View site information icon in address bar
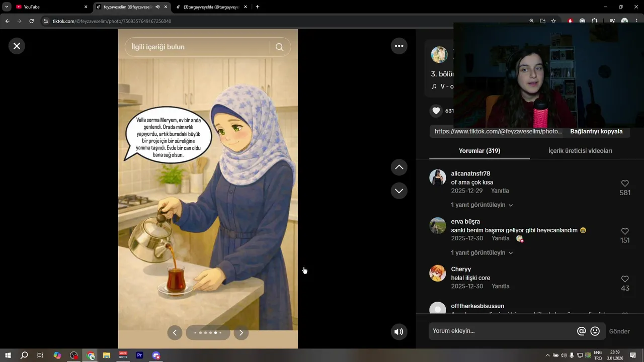The width and height of the screenshot is (644, 362). point(46,21)
